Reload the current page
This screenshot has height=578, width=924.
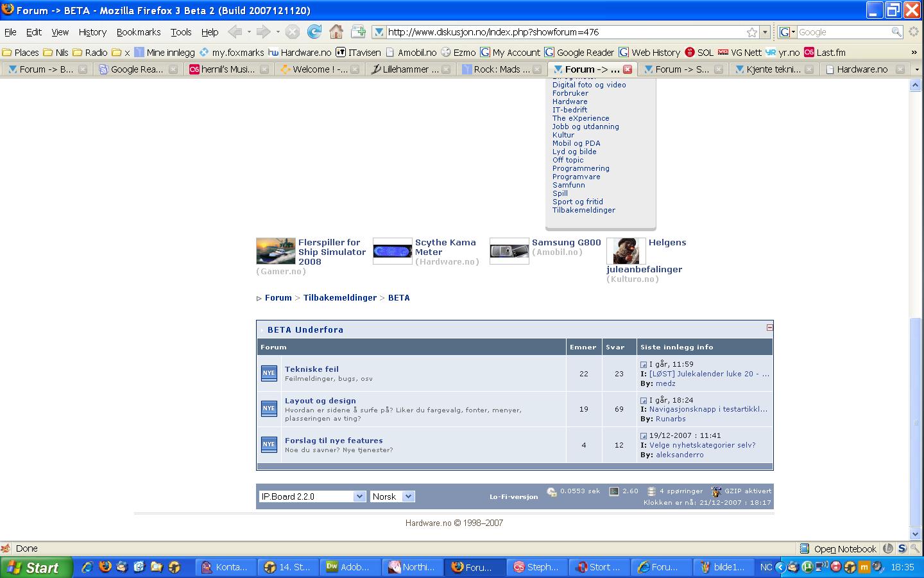point(314,31)
